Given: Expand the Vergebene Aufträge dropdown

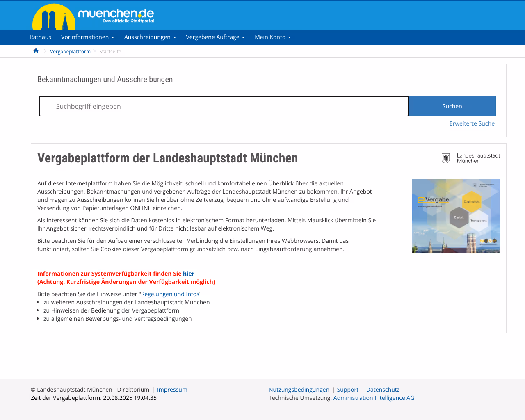Looking at the screenshot, I should tap(215, 37).
